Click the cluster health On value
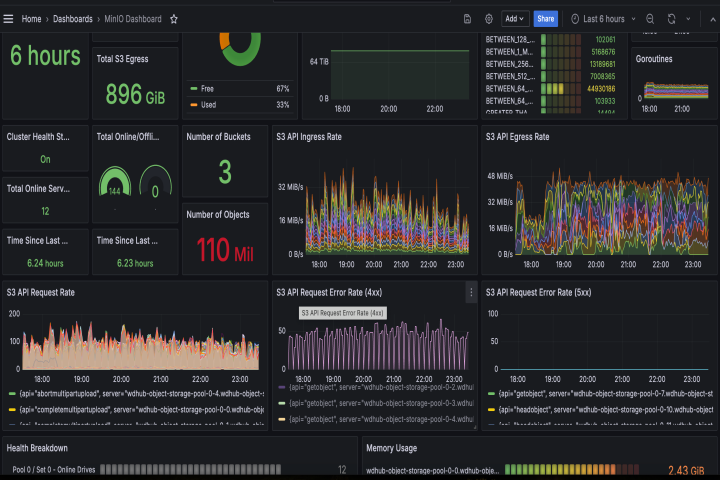This screenshot has width=720, height=480. click(45, 159)
